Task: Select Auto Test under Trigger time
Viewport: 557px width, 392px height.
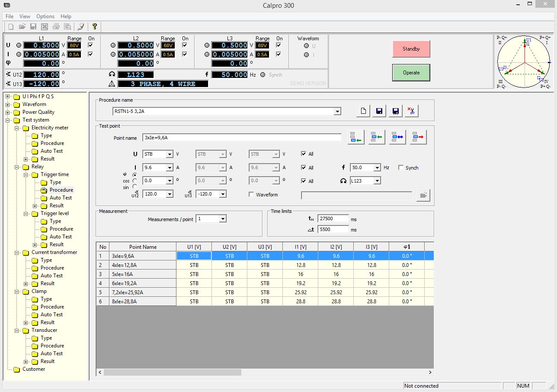Action: tap(61, 198)
